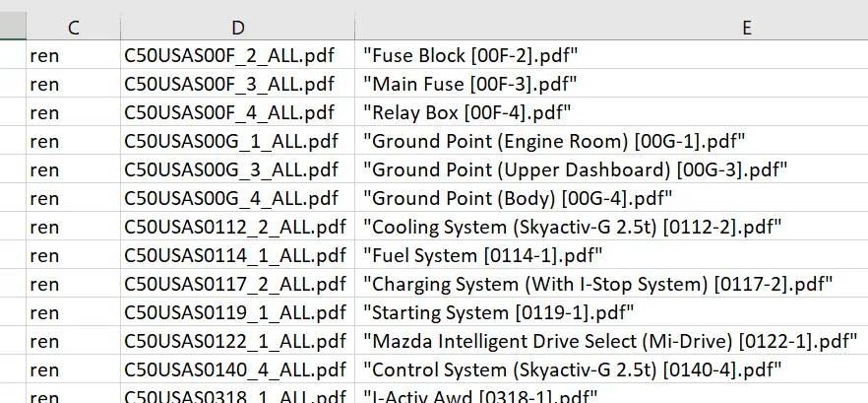Select column E header
This screenshot has height=403, width=868.
point(610,29)
